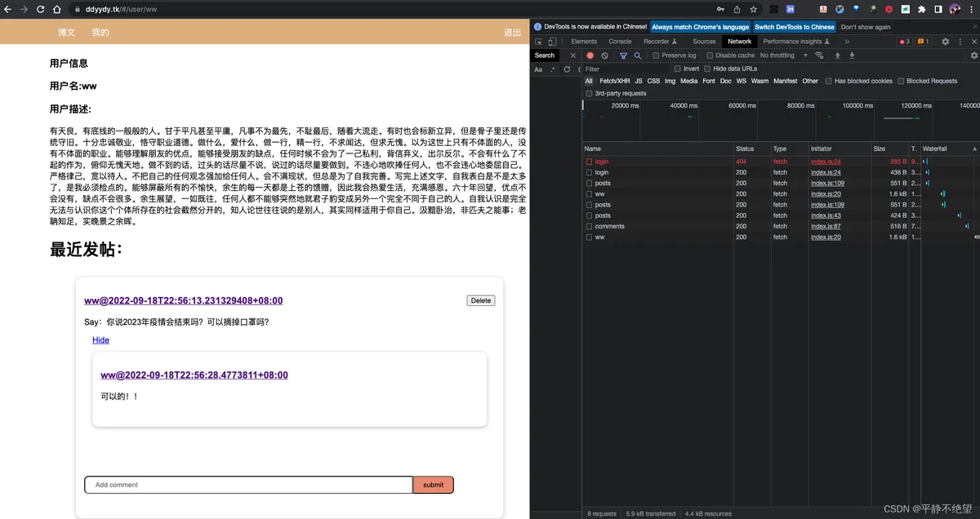The image size is (980, 519).
Task: Select checkbox of the comments request row
Action: (x=589, y=226)
